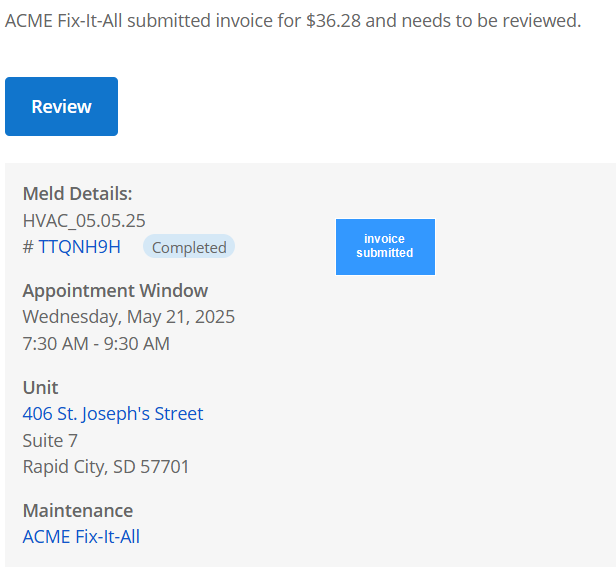Viewport: 616px width, 571px height.
Task: Open meld link TTQNH9H
Action: tap(79, 247)
